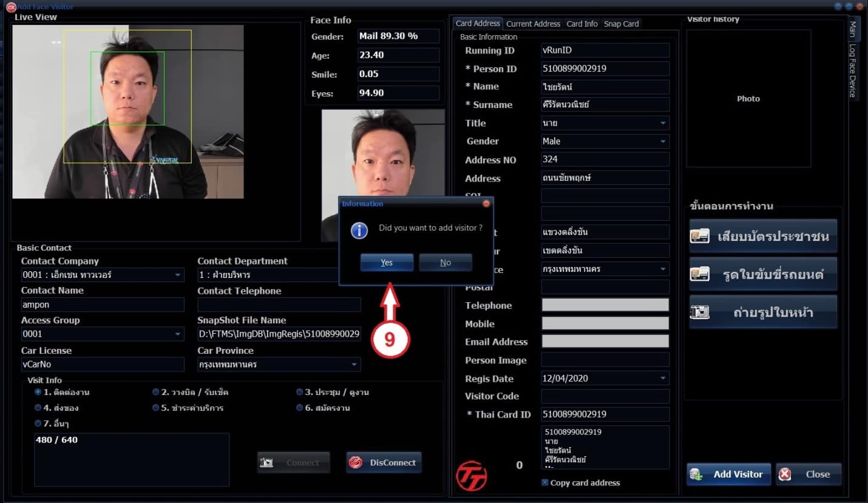Select visit purpose radio 6. สมัครงาน
This screenshot has width=868, height=503.
(x=299, y=408)
